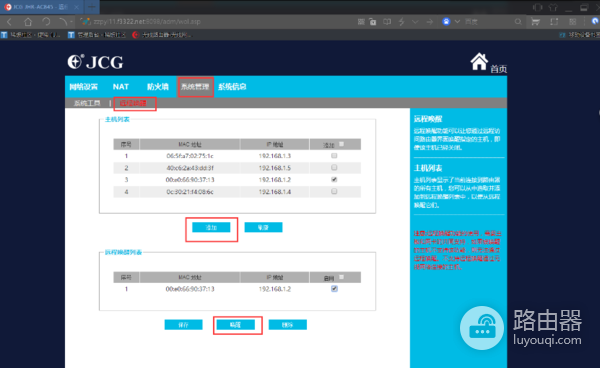Click the reader mode book icon in the address bar

click(387, 22)
